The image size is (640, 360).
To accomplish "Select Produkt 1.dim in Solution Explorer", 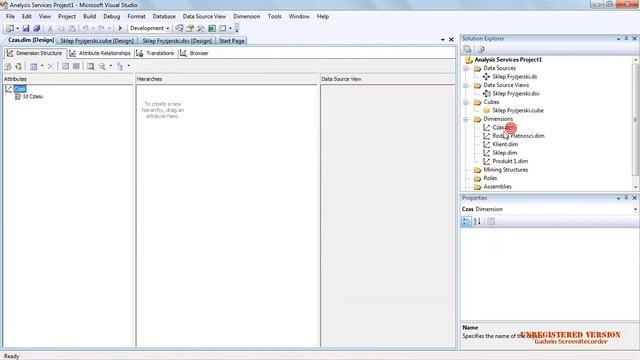I will tap(510, 161).
